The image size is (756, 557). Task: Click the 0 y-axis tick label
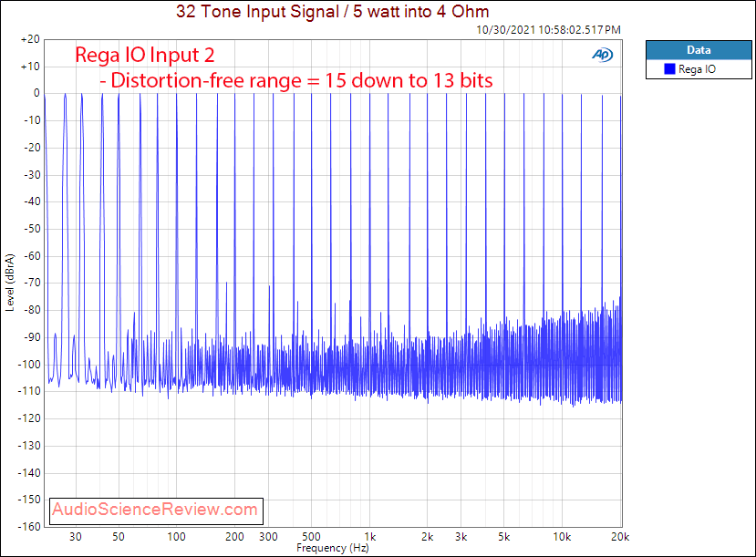coord(36,93)
